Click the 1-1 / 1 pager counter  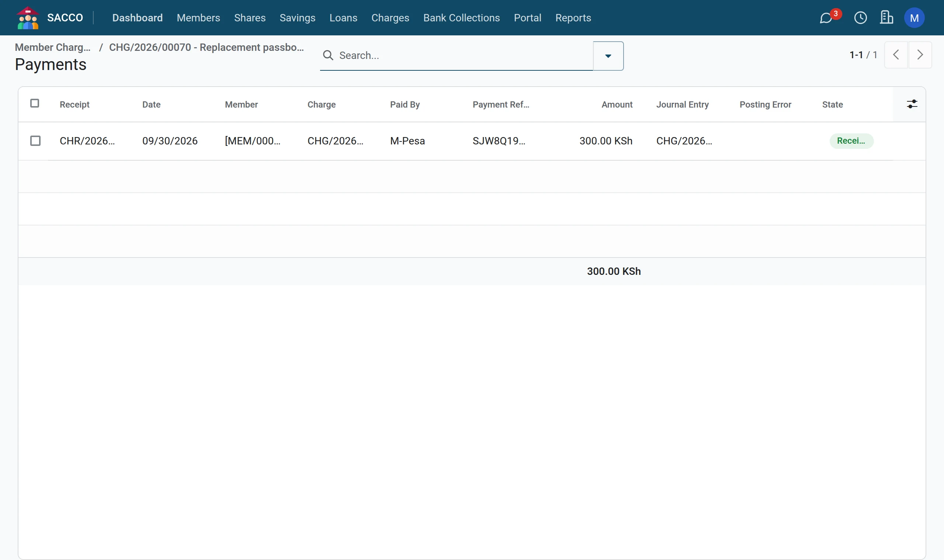tap(863, 55)
